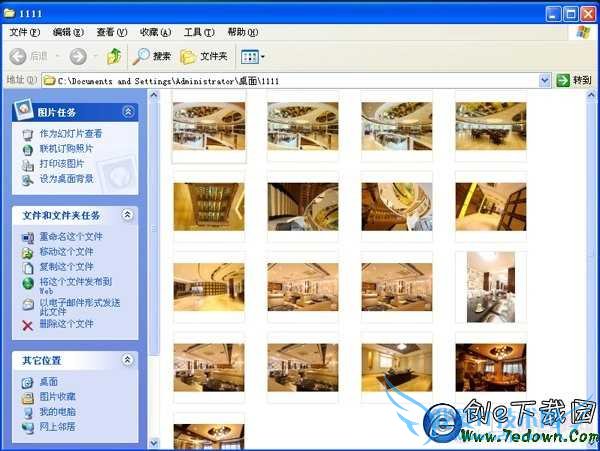The image size is (600, 451).
Task: Click the publish to Web globe icon
Action: click(x=28, y=283)
